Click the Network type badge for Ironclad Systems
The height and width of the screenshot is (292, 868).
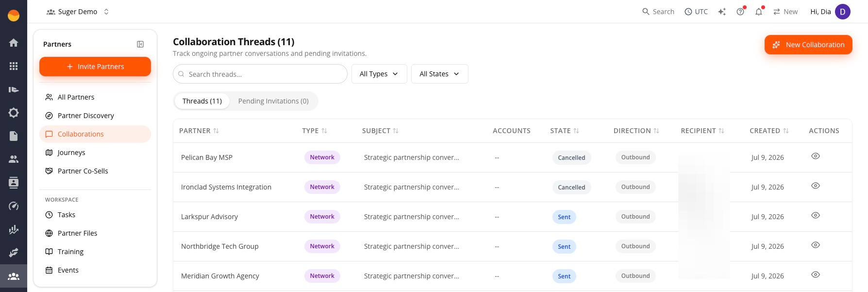(x=322, y=187)
